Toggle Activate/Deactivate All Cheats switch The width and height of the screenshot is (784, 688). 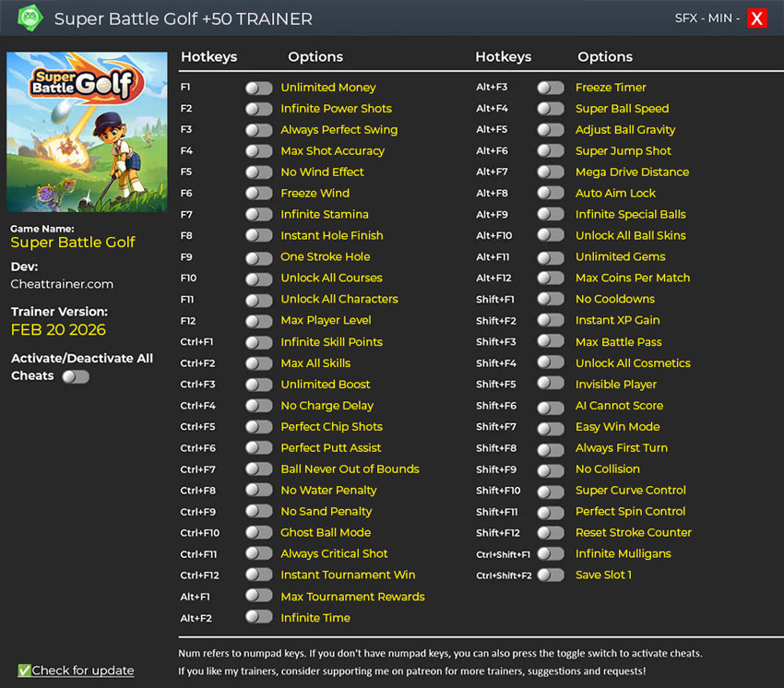[x=75, y=376]
